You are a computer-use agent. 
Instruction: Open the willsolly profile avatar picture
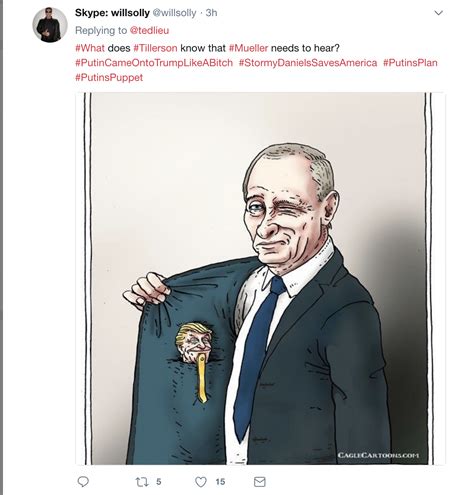(50, 25)
